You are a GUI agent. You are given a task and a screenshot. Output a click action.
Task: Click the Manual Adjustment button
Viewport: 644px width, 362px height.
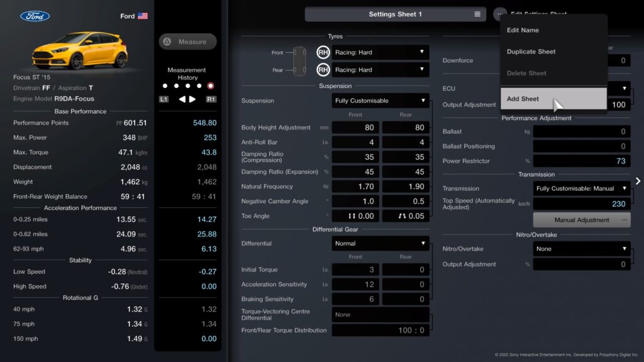[582, 220]
